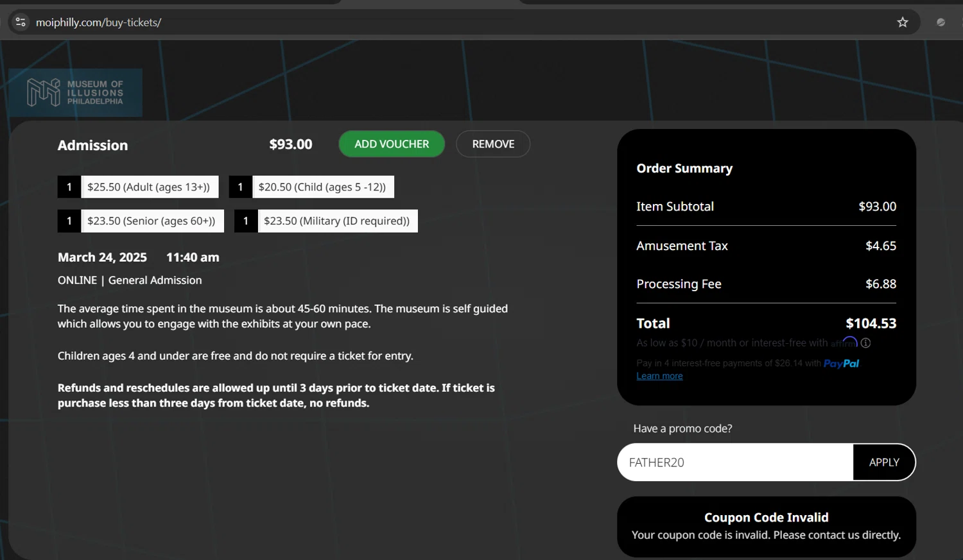Click the Refunds and reschedules policy text
The image size is (963, 560).
click(276, 396)
